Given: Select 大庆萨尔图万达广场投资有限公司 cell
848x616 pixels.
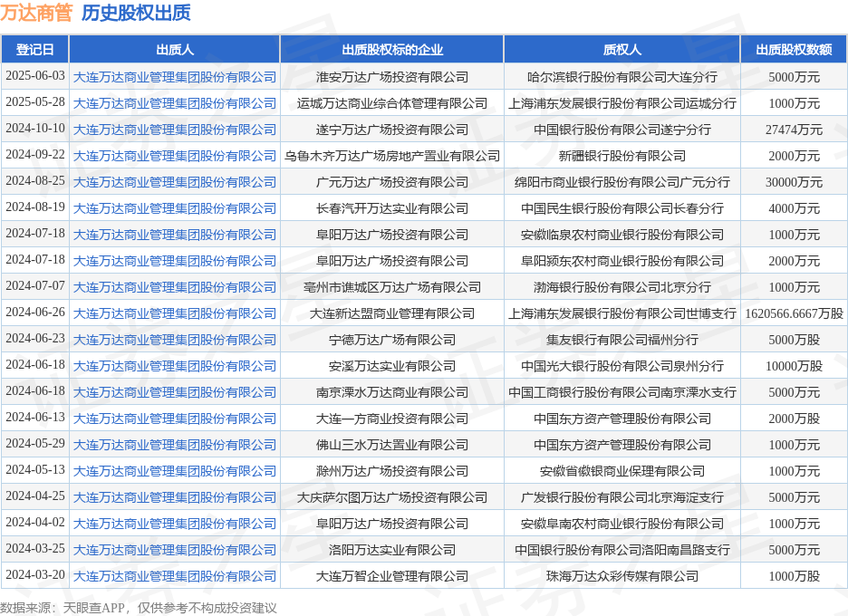Looking at the screenshot, I should [392, 497].
